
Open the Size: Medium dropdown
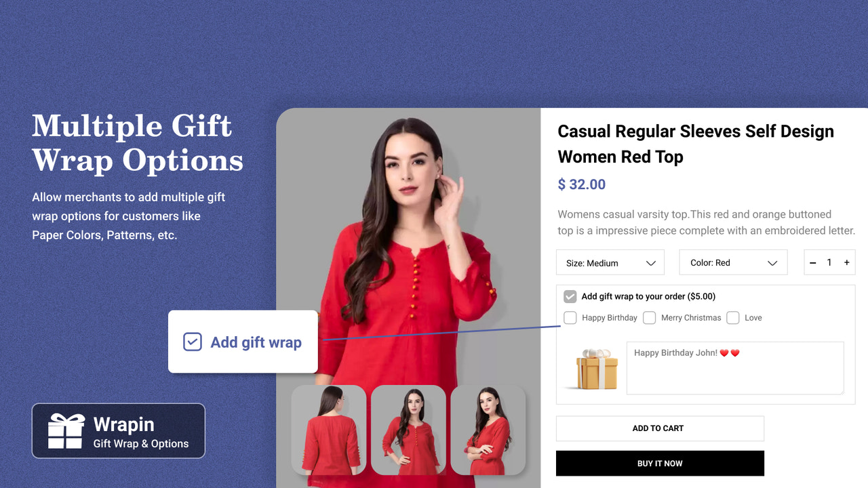(x=610, y=263)
